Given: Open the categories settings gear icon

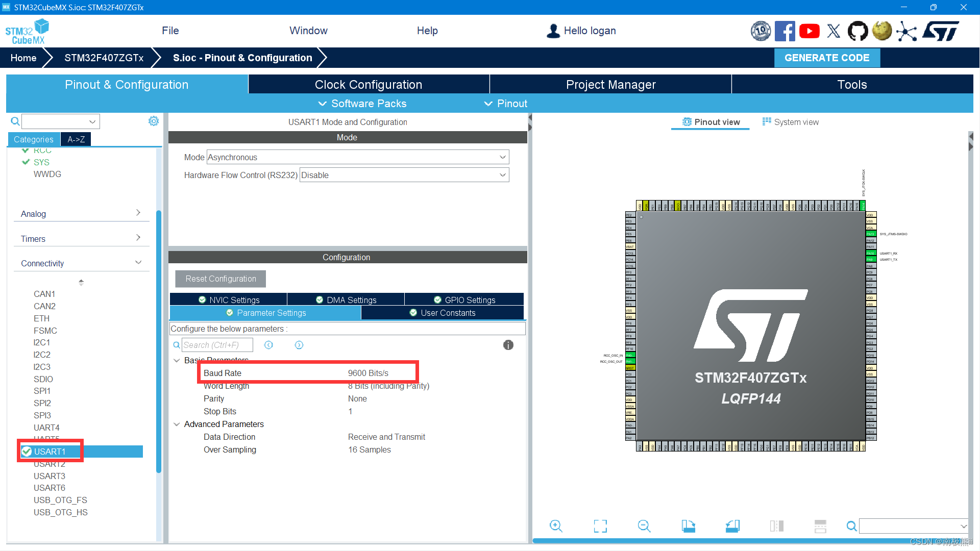Looking at the screenshot, I should pos(153,121).
